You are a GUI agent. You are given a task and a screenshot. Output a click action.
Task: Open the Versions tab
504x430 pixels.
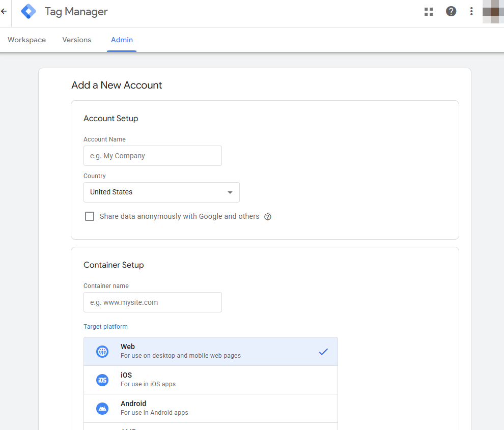point(76,39)
